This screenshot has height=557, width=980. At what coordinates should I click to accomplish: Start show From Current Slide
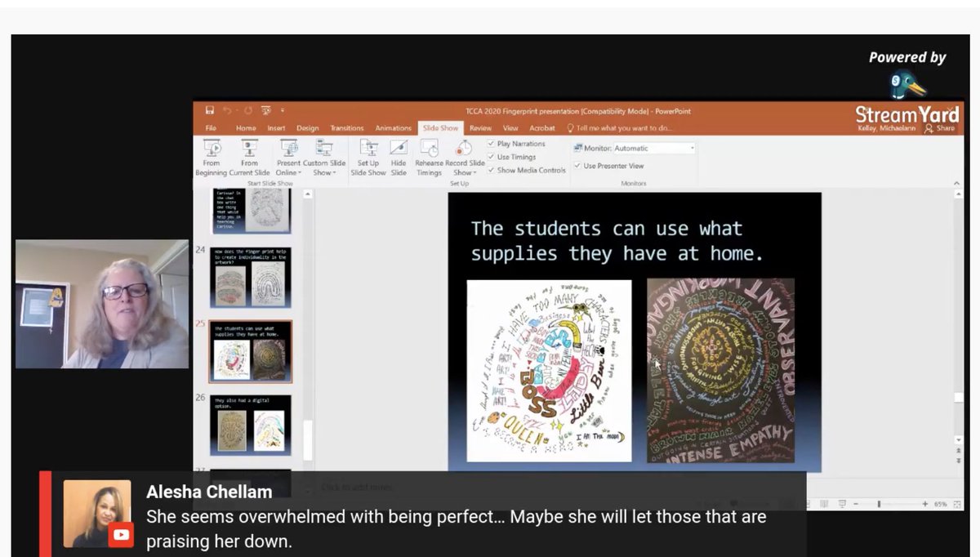[249, 158]
